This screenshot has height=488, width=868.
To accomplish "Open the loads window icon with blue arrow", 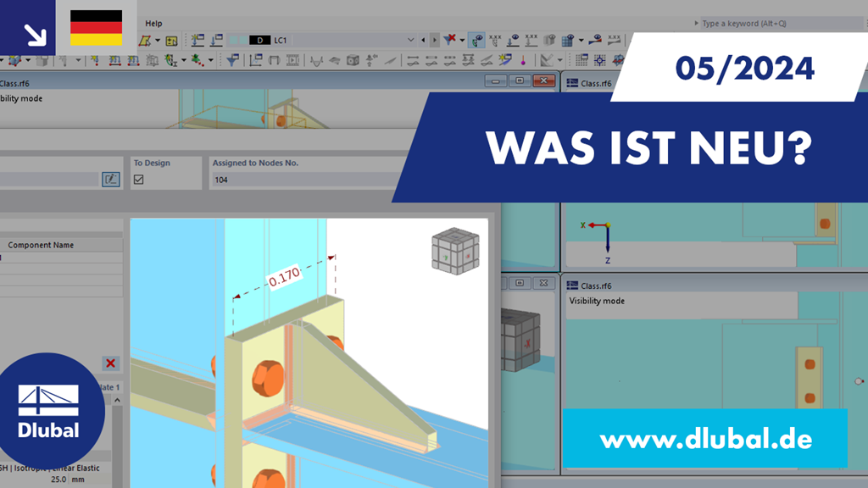I will (x=216, y=41).
